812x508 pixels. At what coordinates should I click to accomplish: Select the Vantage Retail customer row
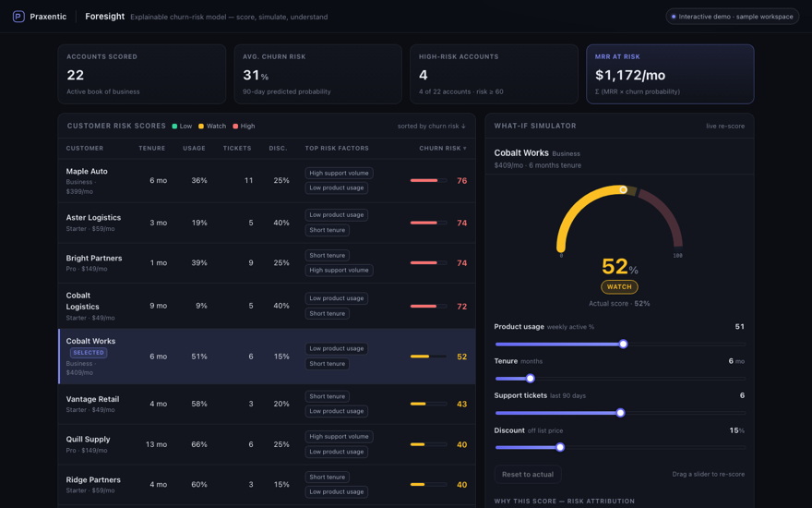267,404
